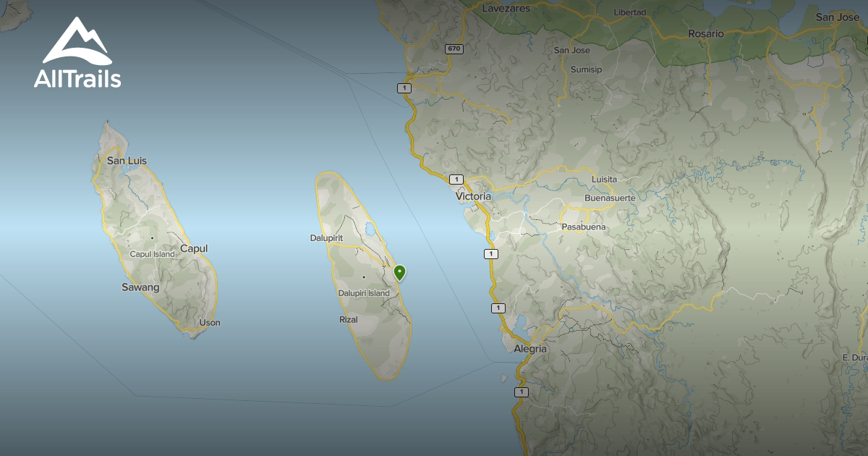Select the San Luis label on Capul island
This screenshot has width=868, height=456.
click(127, 161)
